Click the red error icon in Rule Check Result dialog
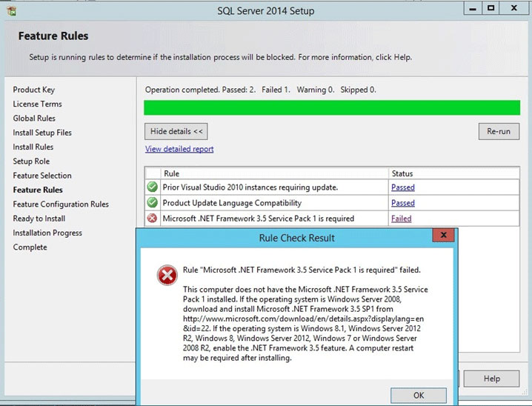The height and width of the screenshot is (406, 532). [167, 275]
